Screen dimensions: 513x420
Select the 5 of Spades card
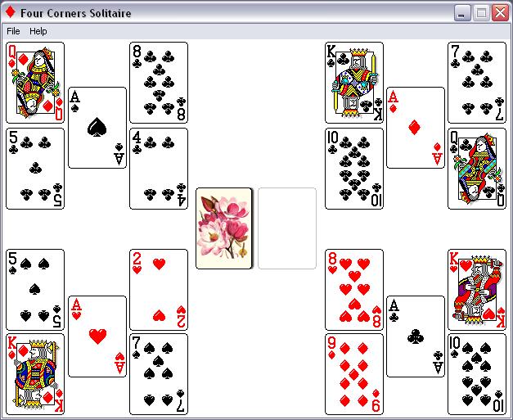(x=35, y=290)
